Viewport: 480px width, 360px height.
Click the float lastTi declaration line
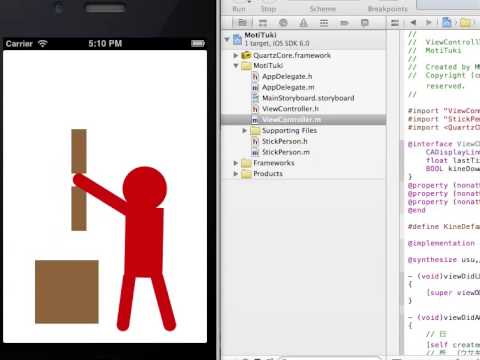tap(452, 160)
